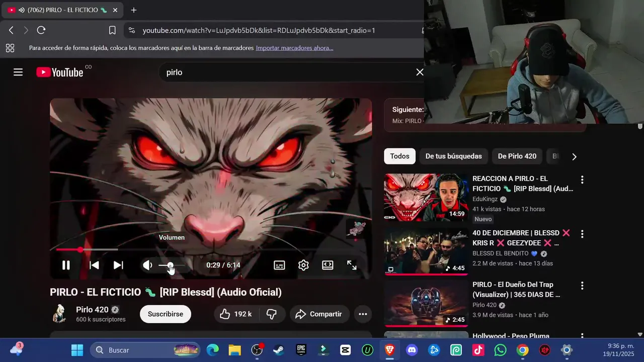Viewport: 644px width, 362px height.
Task: Open Microsoft Edge from taskbar
Action: [213, 350]
